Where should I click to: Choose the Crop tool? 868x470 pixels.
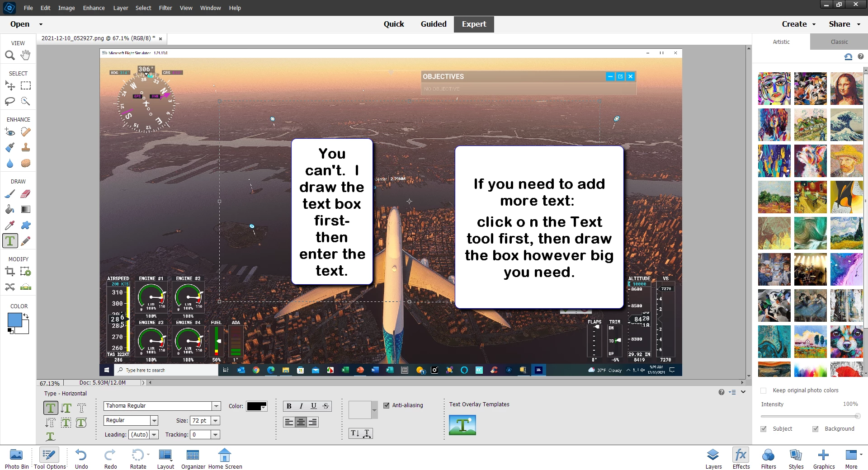(x=10, y=272)
